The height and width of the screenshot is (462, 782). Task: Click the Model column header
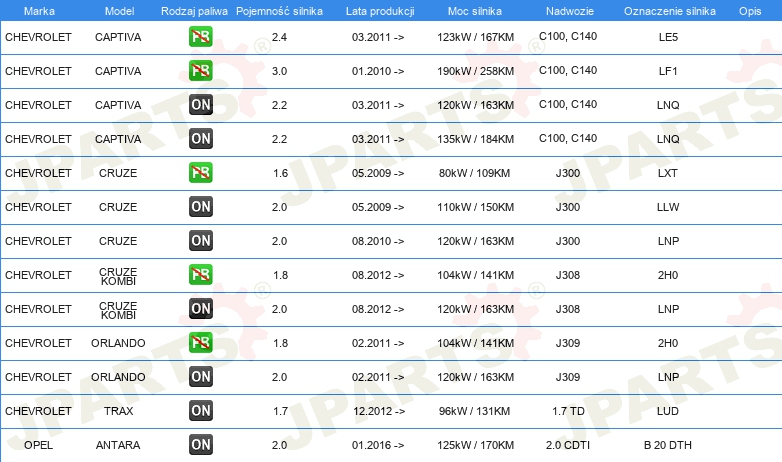tap(119, 11)
